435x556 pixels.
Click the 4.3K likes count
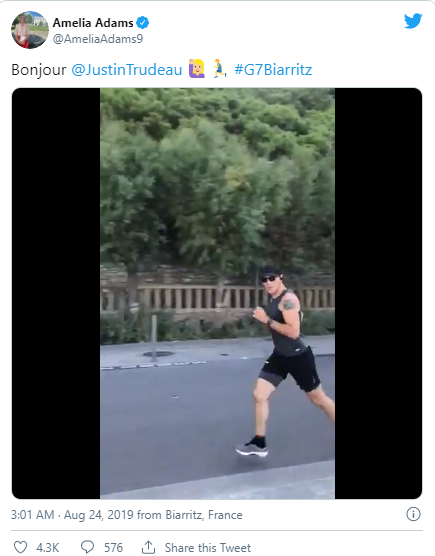click(x=48, y=547)
